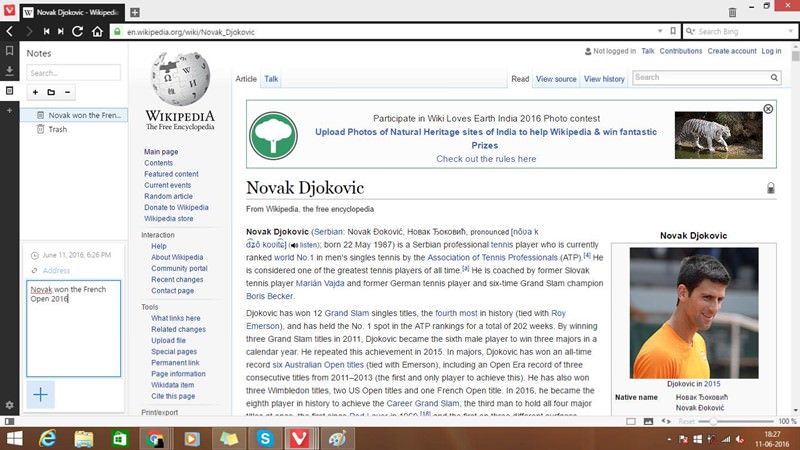Screen dimensions: 800x450
Task: Go to the home page
Action: pyautogui.click(x=97, y=32)
